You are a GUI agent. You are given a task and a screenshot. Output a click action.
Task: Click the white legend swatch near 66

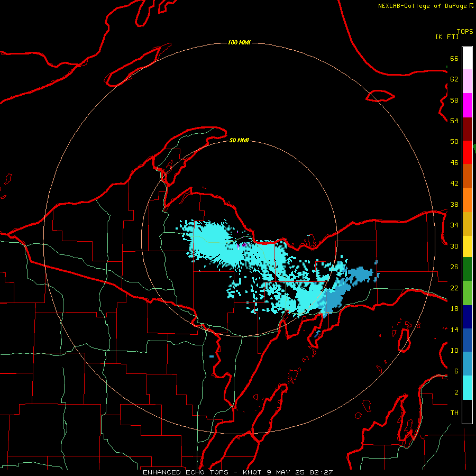(467, 58)
